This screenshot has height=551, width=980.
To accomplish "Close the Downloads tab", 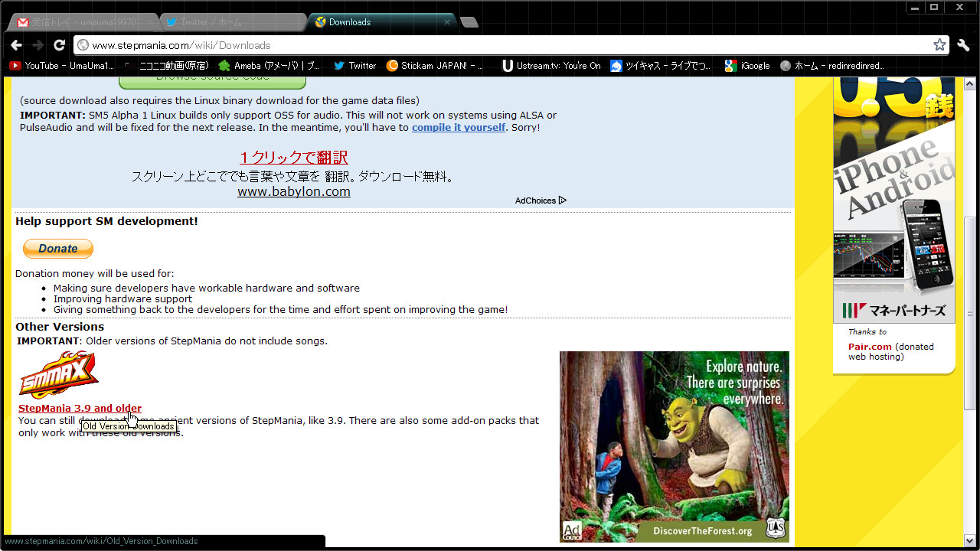I will click(447, 22).
